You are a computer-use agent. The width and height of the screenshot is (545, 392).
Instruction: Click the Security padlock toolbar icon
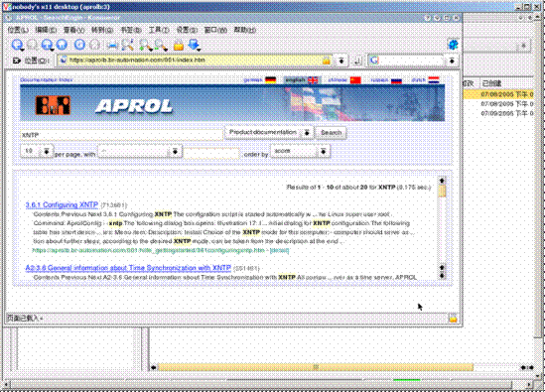click(x=179, y=46)
